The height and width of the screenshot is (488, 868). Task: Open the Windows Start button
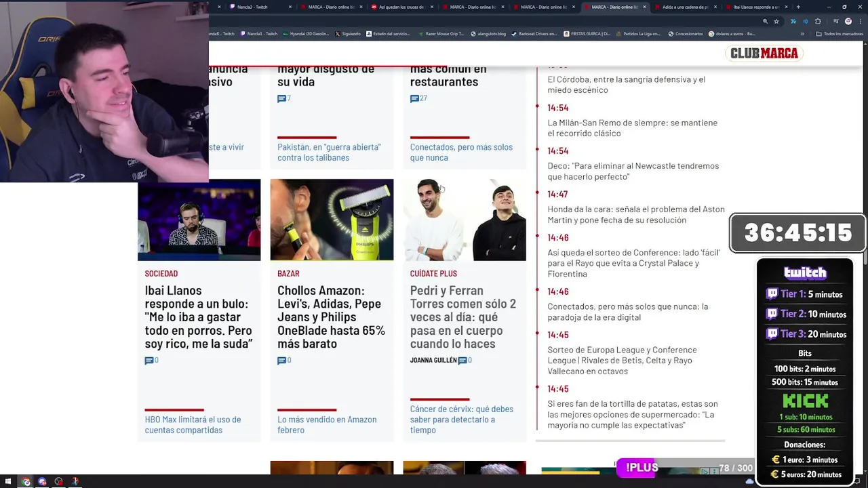8,481
